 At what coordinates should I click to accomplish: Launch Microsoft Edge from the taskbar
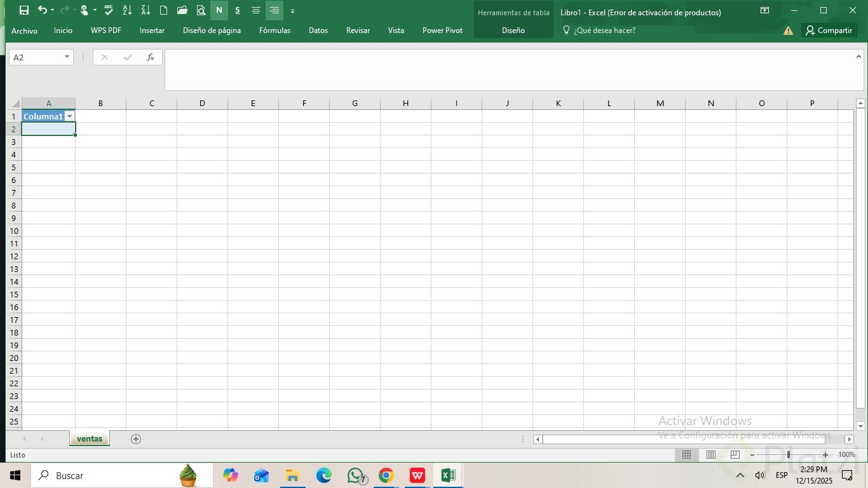click(324, 475)
